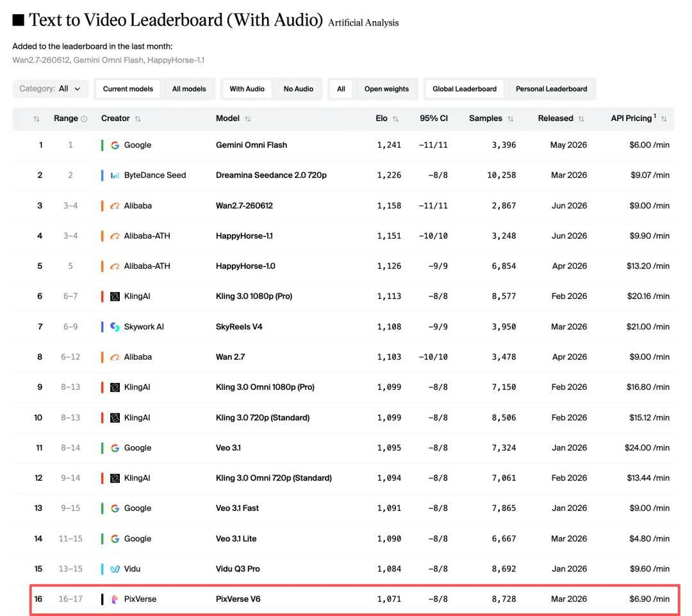Sort table by API Pricing arrows
Viewport: 692px width, 616px height.
(664, 118)
